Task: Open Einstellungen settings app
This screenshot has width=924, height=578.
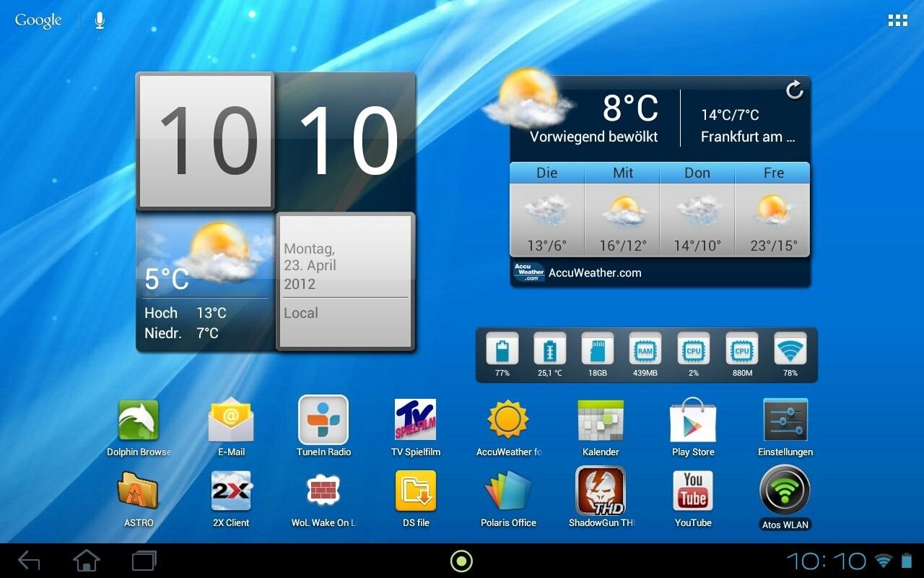Action: point(785,420)
